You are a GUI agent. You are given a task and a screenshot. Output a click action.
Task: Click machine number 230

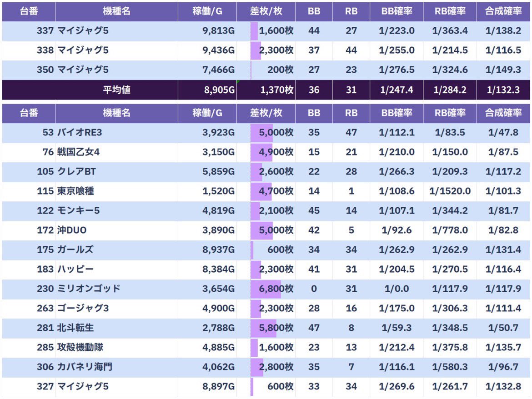(45, 289)
